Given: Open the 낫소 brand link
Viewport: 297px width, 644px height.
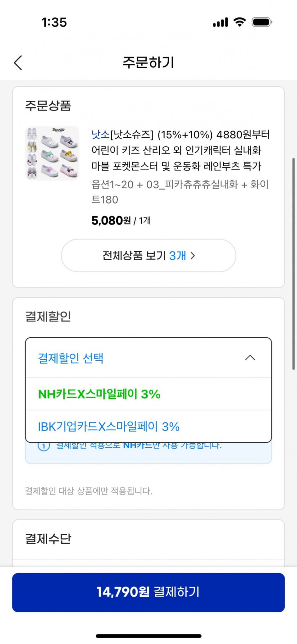Looking at the screenshot, I should pyautogui.click(x=100, y=134).
